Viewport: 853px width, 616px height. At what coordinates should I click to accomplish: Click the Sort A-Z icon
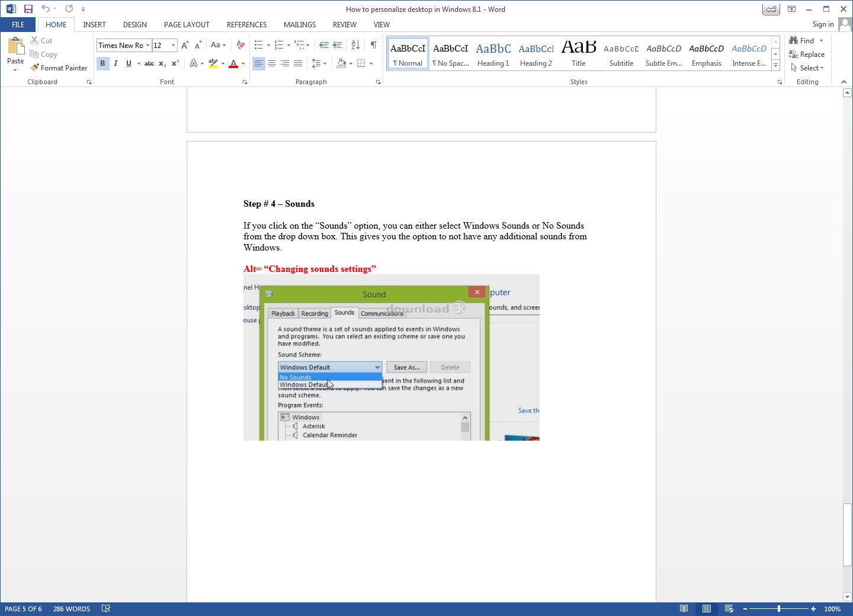355,45
